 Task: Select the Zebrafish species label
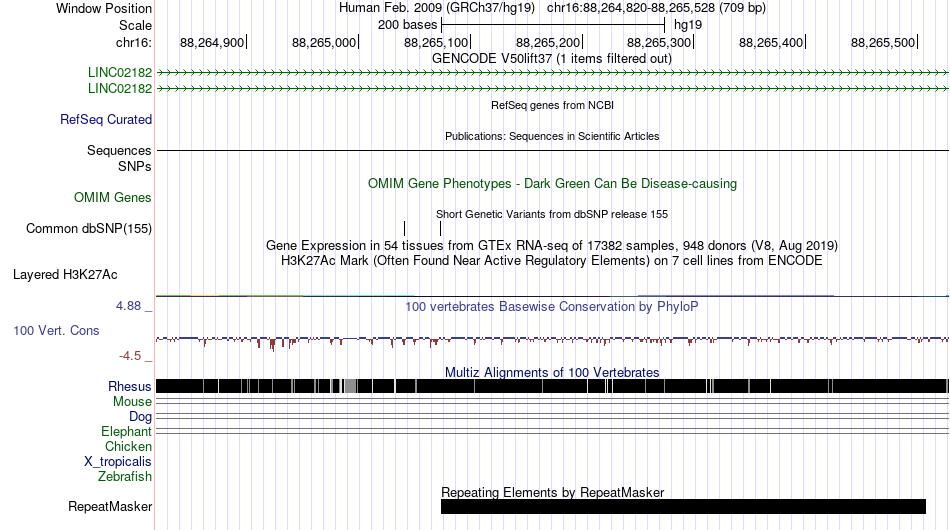tap(125, 477)
